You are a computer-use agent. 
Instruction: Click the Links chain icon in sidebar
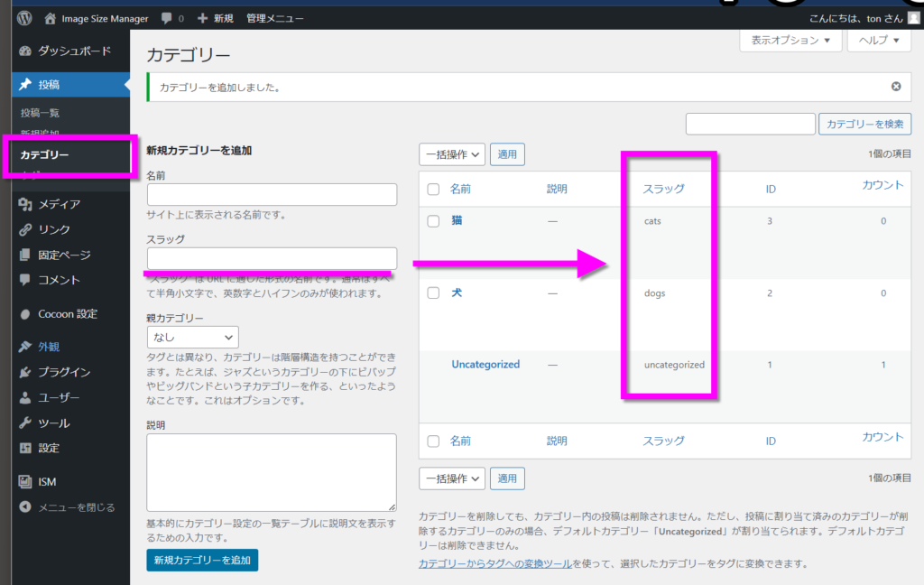25,229
